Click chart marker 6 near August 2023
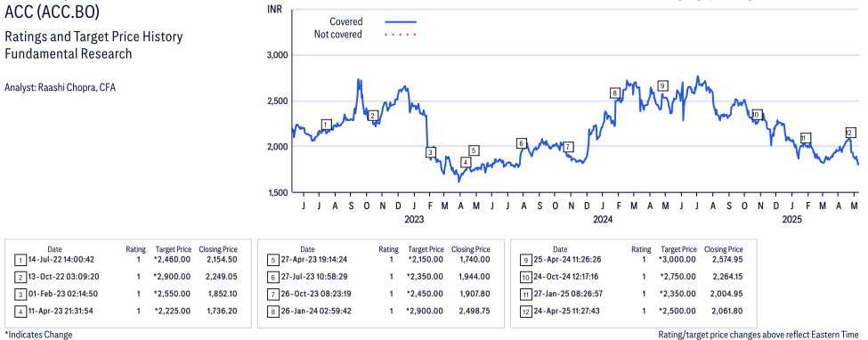The height and width of the screenshot is (340, 868). 521,143
